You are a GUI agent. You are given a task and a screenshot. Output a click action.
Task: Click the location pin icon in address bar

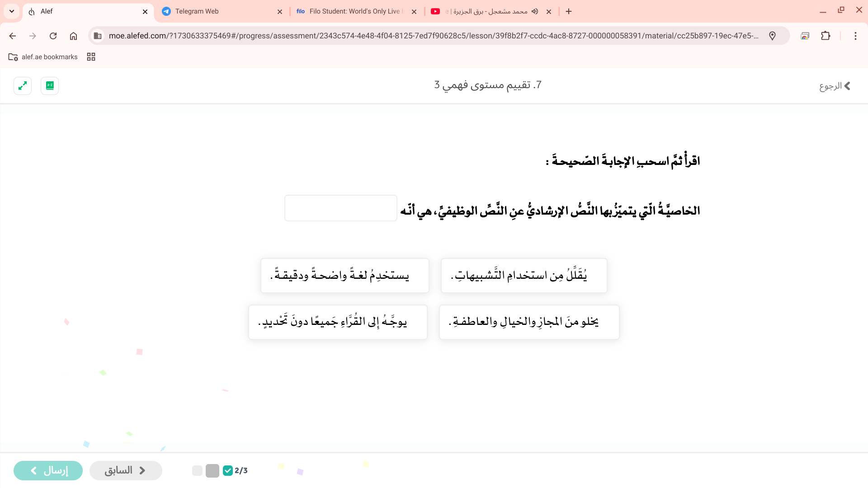pos(772,36)
